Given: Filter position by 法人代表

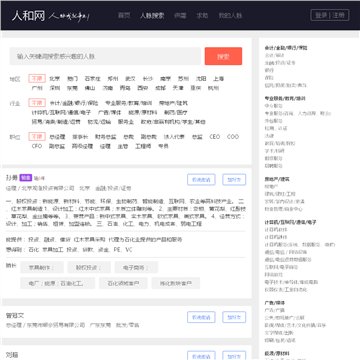Looking at the screenshot, I should point(174,137).
